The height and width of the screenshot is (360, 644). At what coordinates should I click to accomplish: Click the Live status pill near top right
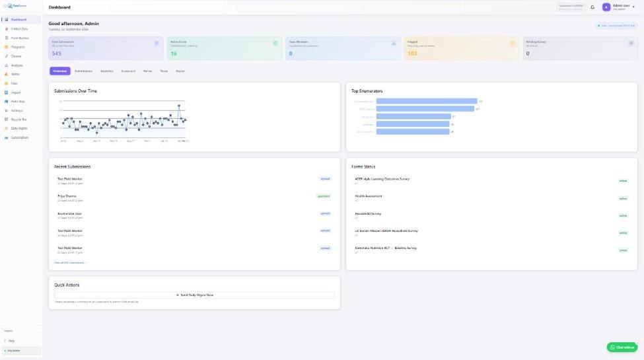point(616,26)
